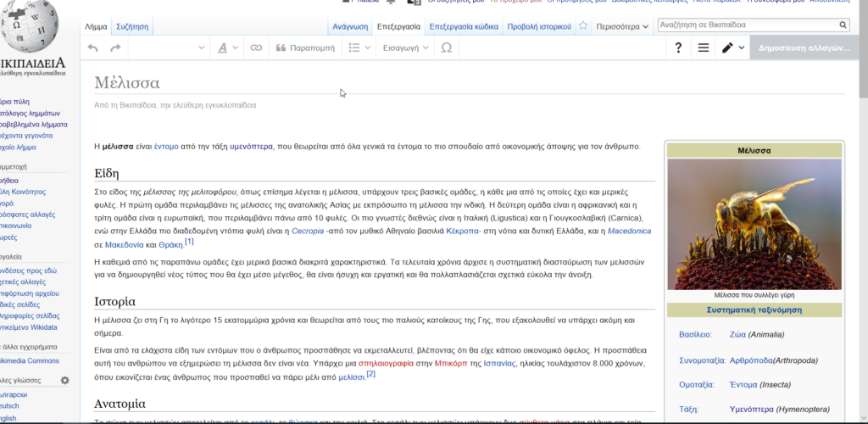The height and width of the screenshot is (424, 868).
Task: Click the insert link chain icon
Action: tap(256, 48)
